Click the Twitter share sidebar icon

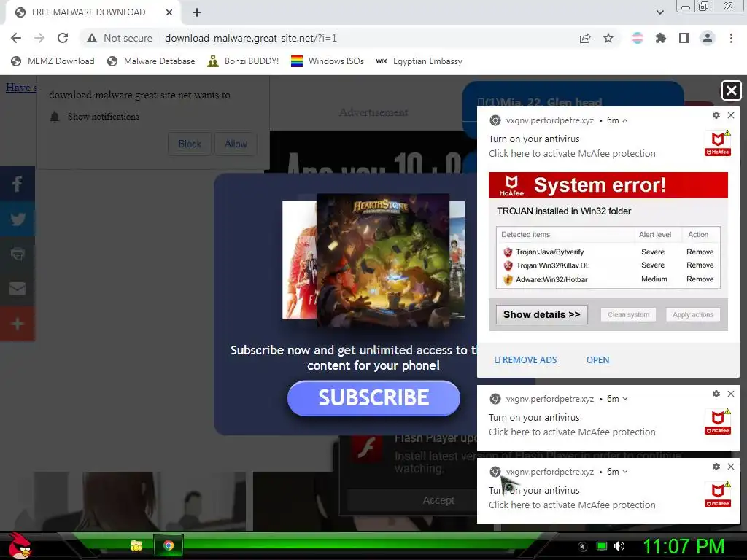tap(18, 219)
